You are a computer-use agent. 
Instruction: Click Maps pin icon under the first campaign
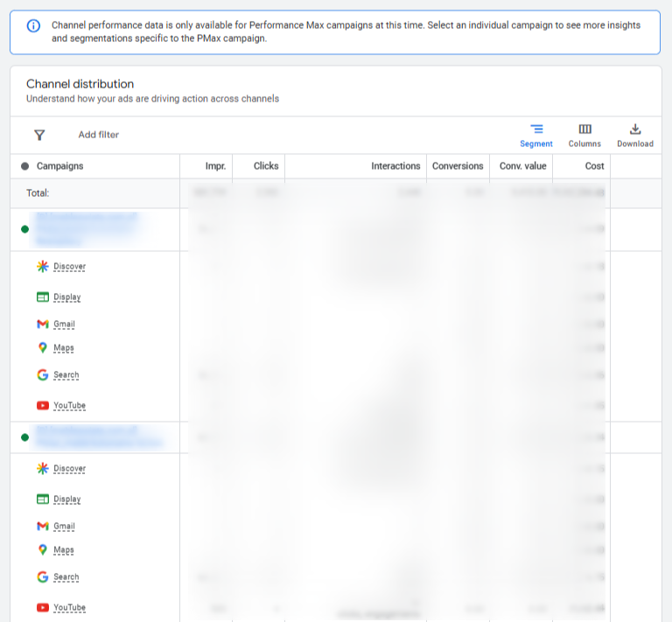[42, 347]
